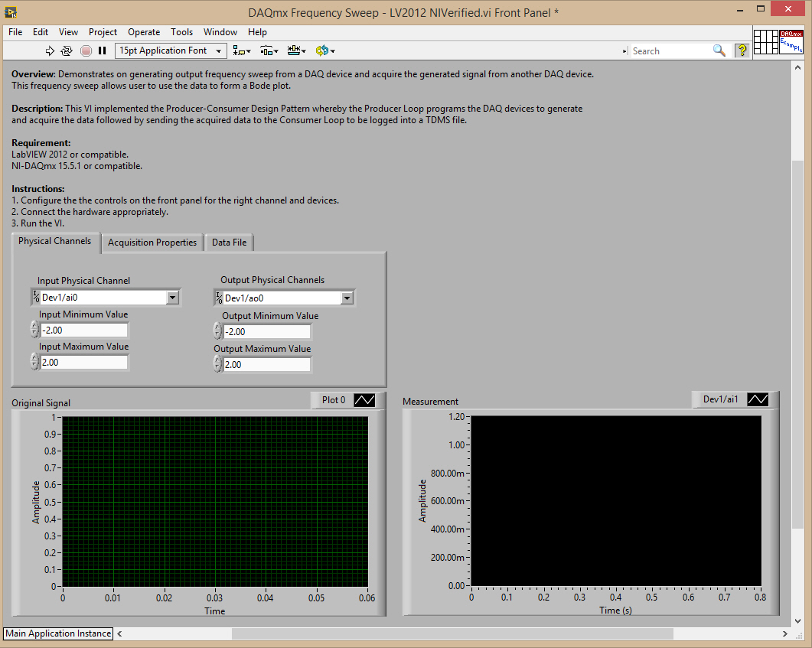The height and width of the screenshot is (648, 812).
Task: Click the Original Signal green grid plot area
Action: pos(215,502)
